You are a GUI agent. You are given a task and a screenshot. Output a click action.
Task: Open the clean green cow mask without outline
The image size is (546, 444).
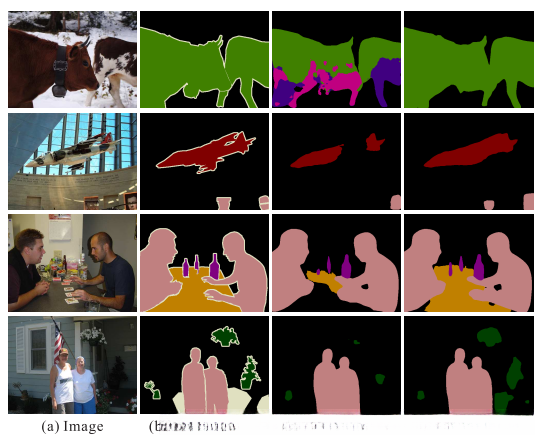469,59
